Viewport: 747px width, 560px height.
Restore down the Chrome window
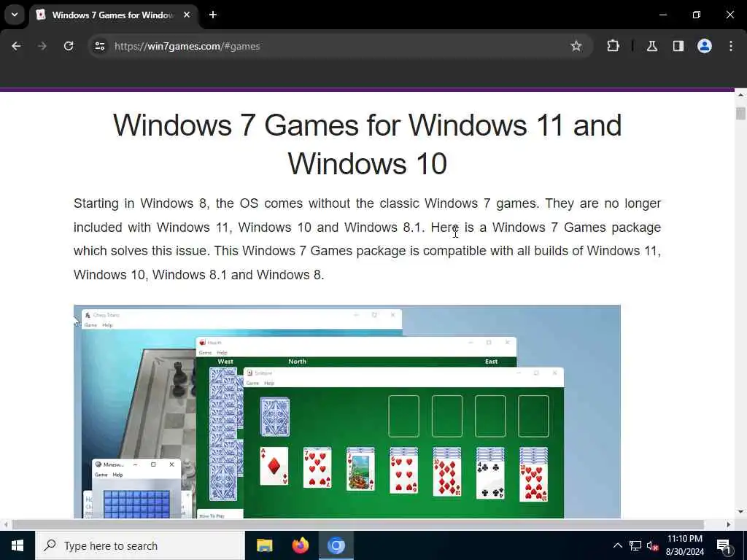(x=697, y=15)
